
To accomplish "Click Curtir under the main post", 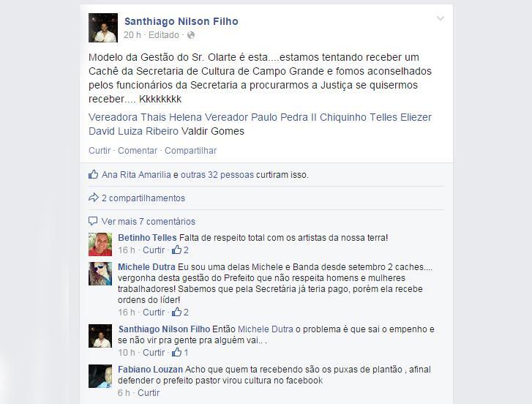I will tap(100, 150).
